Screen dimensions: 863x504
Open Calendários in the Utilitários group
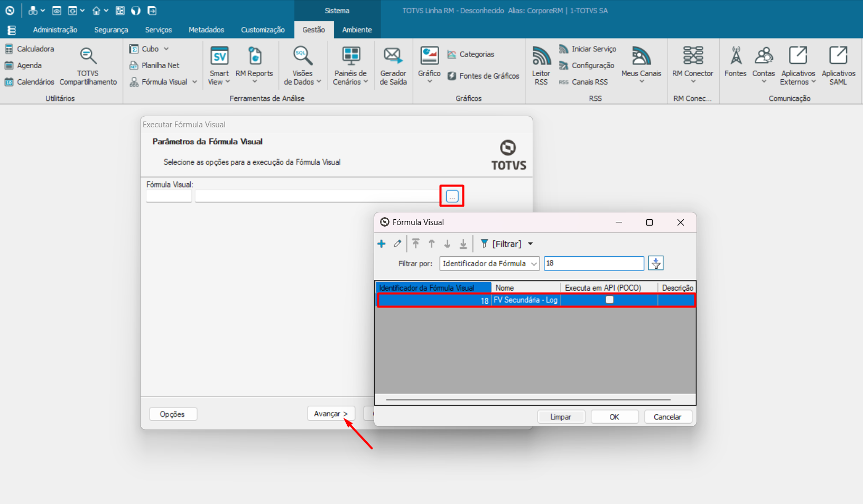click(30, 82)
